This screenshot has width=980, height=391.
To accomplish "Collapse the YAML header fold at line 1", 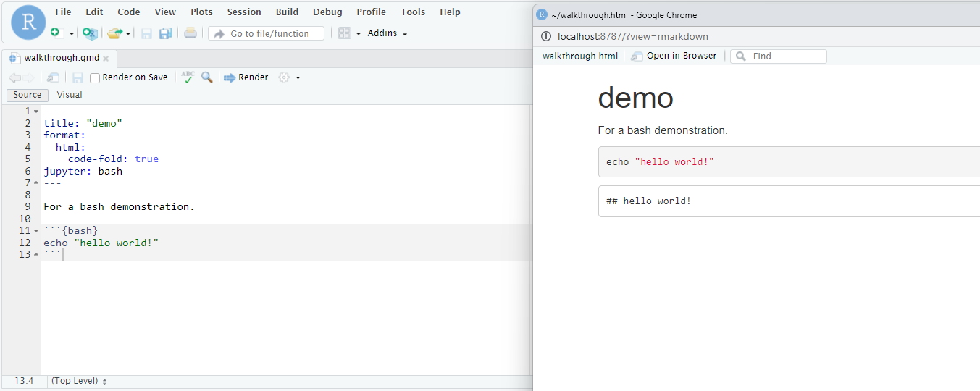I will (x=36, y=112).
